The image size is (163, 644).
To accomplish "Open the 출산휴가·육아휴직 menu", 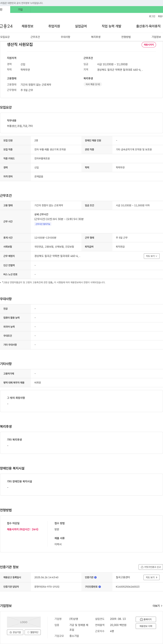I will click(148, 26).
